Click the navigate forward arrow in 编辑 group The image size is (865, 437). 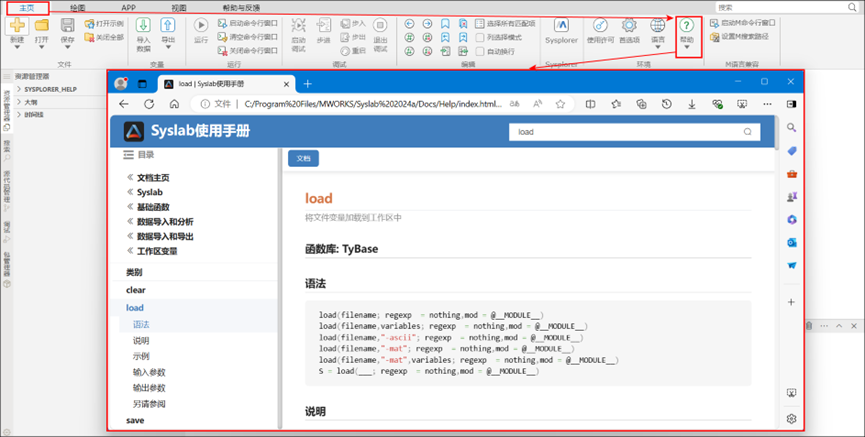point(428,24)
